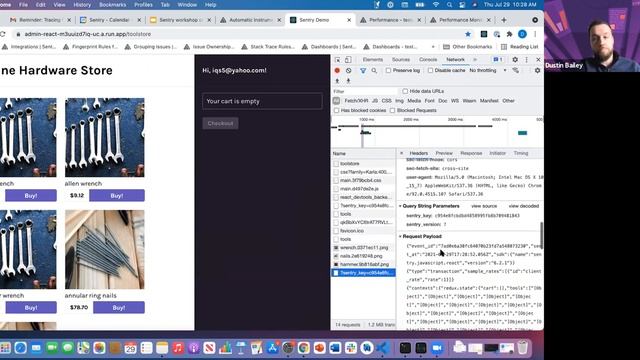Open Visual Studio Code in the Dock
Screen dimensions: 640x360
(x=382, y=348)
